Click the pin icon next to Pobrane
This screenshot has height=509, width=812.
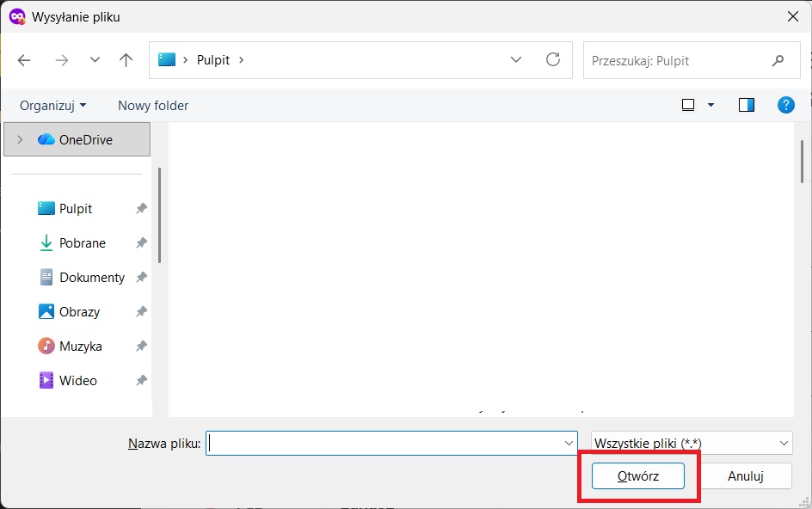141,242
